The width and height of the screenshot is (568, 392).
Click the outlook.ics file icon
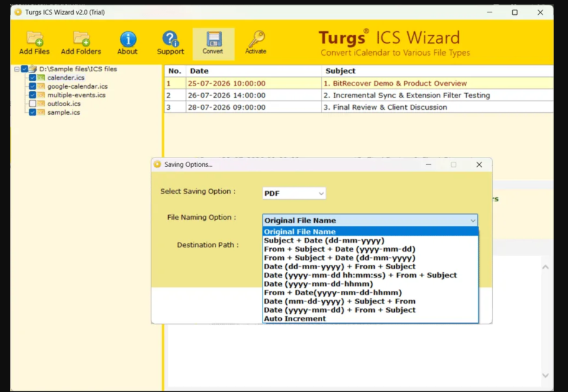click(x=41, y=104)
